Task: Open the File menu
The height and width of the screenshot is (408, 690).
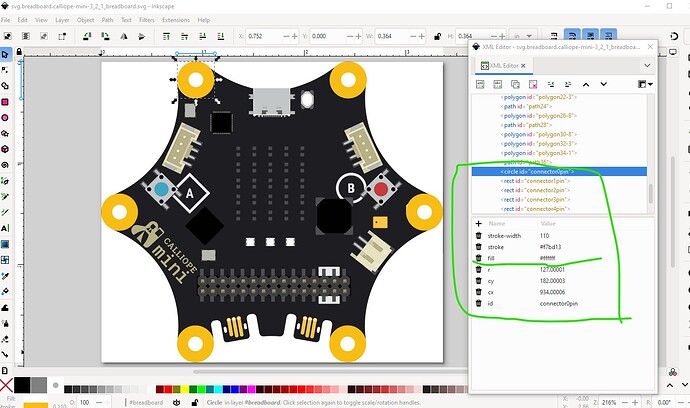Action: pyautogui.click(x=5, y=20)
